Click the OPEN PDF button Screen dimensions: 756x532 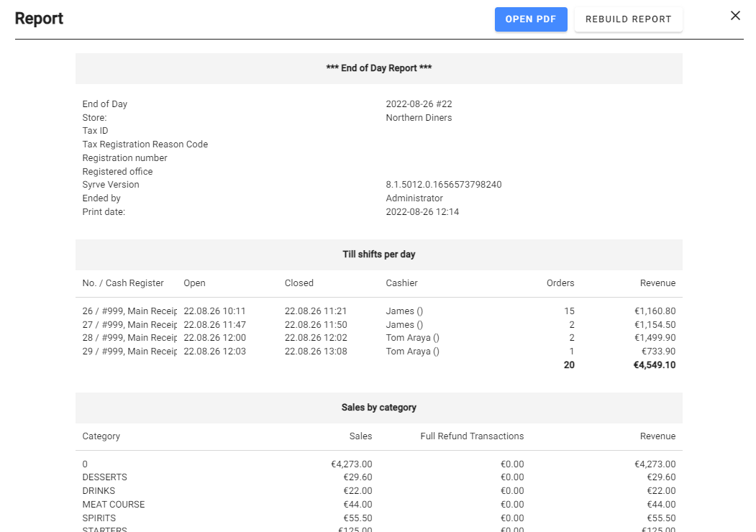(530, 19)
